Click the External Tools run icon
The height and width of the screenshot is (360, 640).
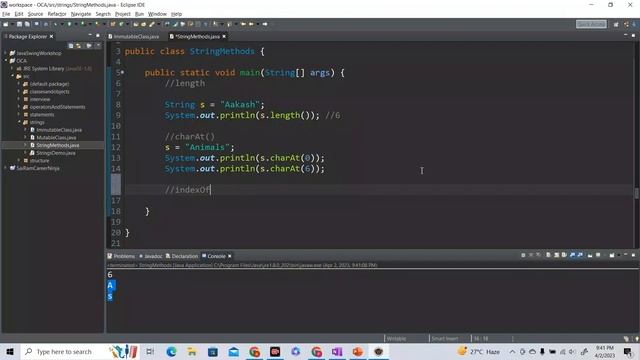point(97,24)
